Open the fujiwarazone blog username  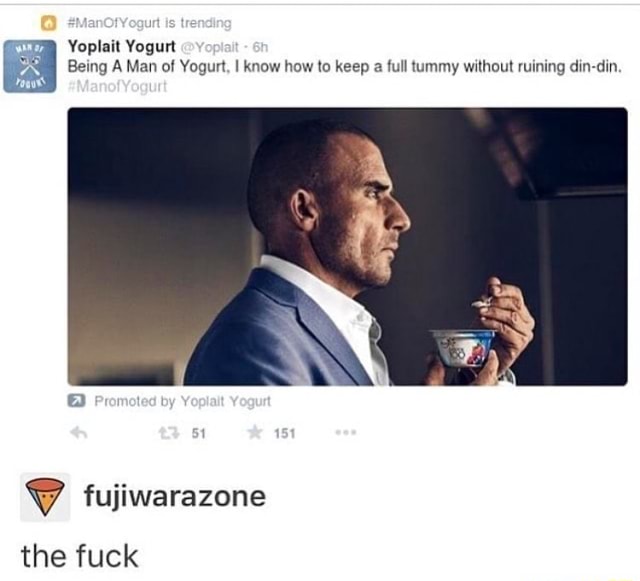point(174,497)
